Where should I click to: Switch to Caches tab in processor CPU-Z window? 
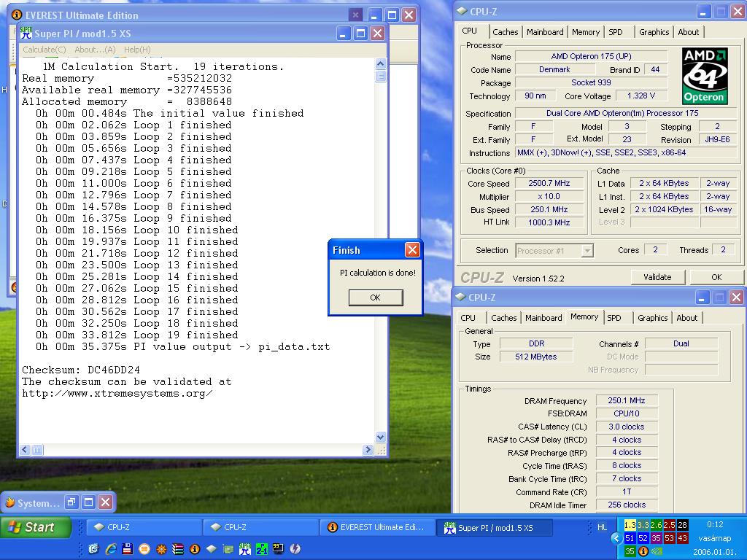505,32
